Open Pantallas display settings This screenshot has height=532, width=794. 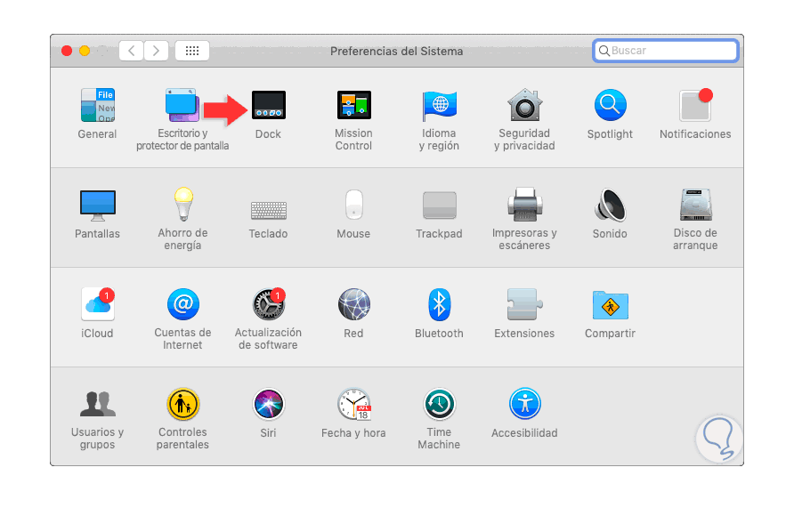coord(98,205)
